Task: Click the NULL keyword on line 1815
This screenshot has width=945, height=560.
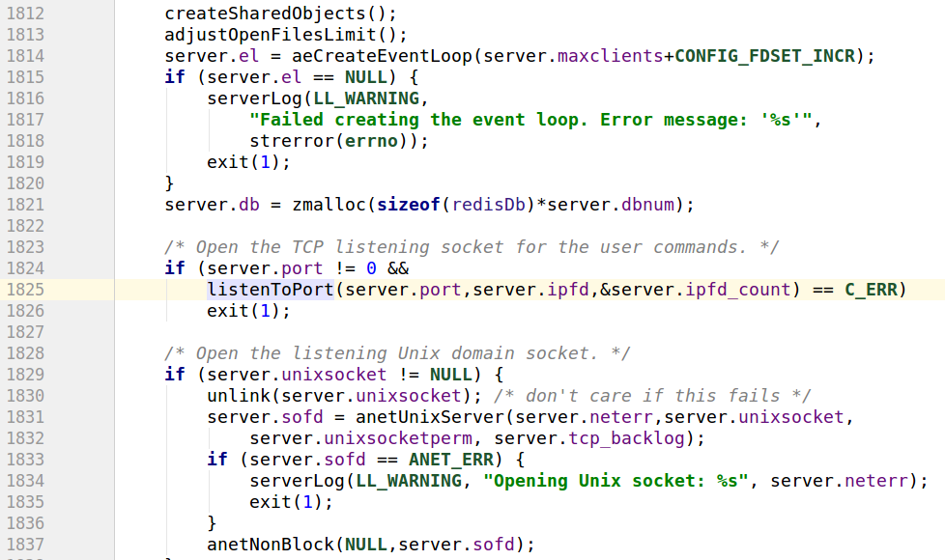Action: coord(366,77)
